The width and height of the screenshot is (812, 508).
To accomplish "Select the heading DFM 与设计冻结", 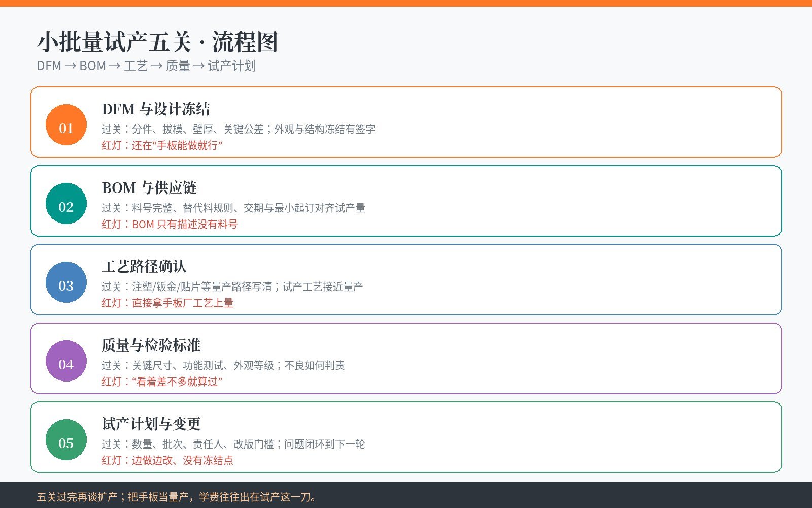I will (x=156, y=109).
